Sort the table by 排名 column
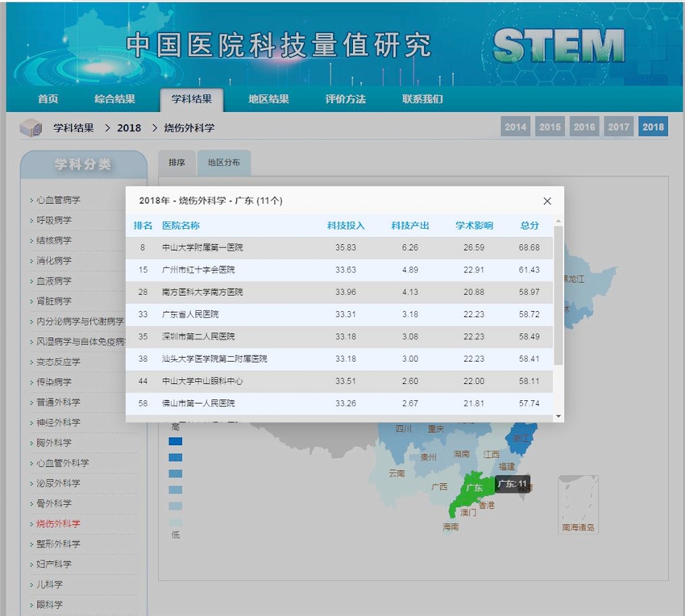Screen dimensions: 685x616 pos(143,226)
